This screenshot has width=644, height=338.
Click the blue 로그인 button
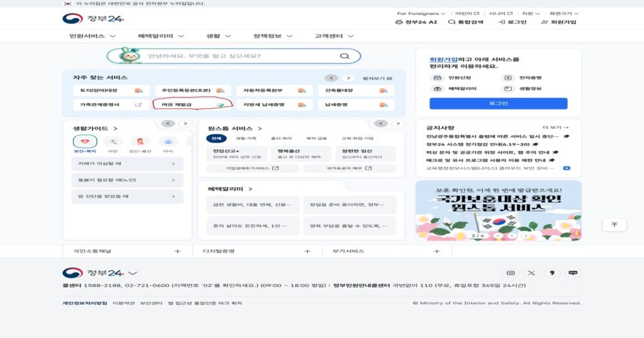498,104
